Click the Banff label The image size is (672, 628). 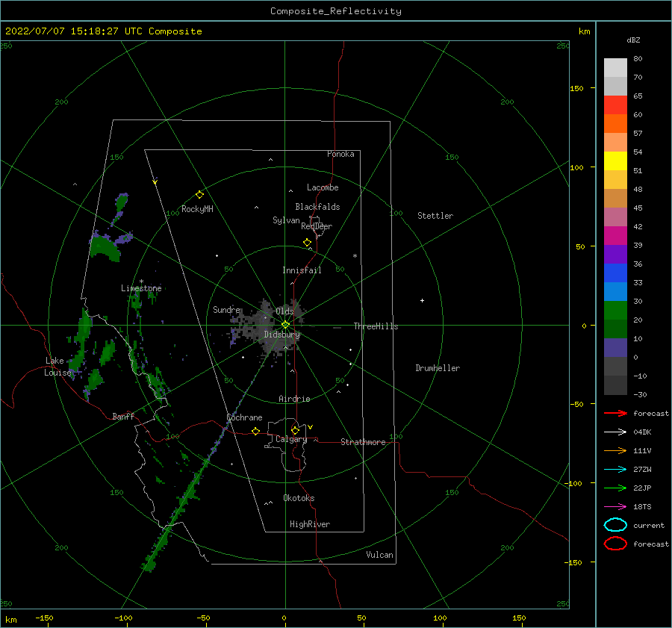[x=123, y=417]
